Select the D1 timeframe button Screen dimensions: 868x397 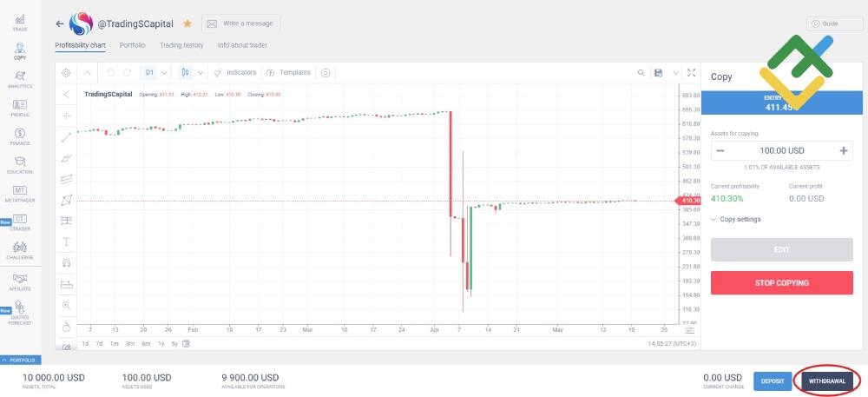coord(149,72)
